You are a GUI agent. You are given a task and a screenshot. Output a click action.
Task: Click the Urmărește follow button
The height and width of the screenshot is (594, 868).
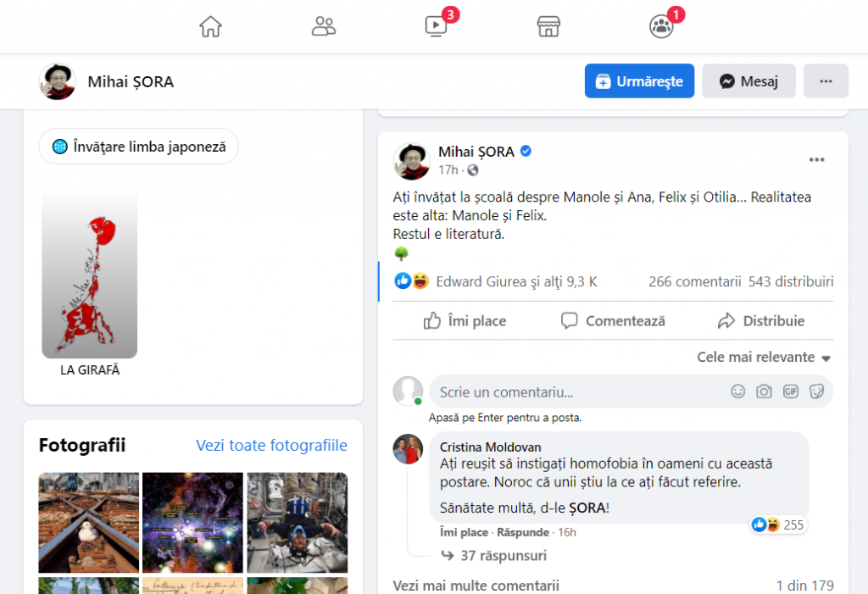639,80
